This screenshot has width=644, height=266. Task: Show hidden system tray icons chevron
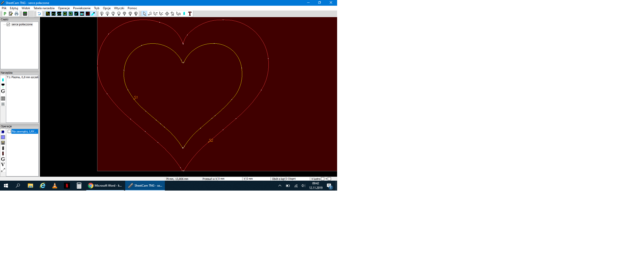(280, 186)
